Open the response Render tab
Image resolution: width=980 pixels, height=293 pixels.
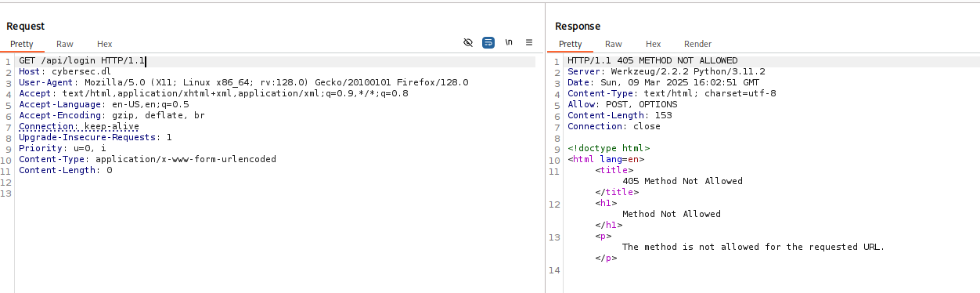coord(698,44)
